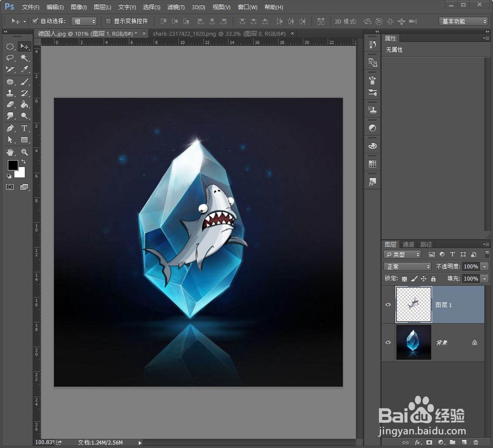Select the Path Selection tool
The height and width of the screenshot is (448, 493).
tap(10, 140)
